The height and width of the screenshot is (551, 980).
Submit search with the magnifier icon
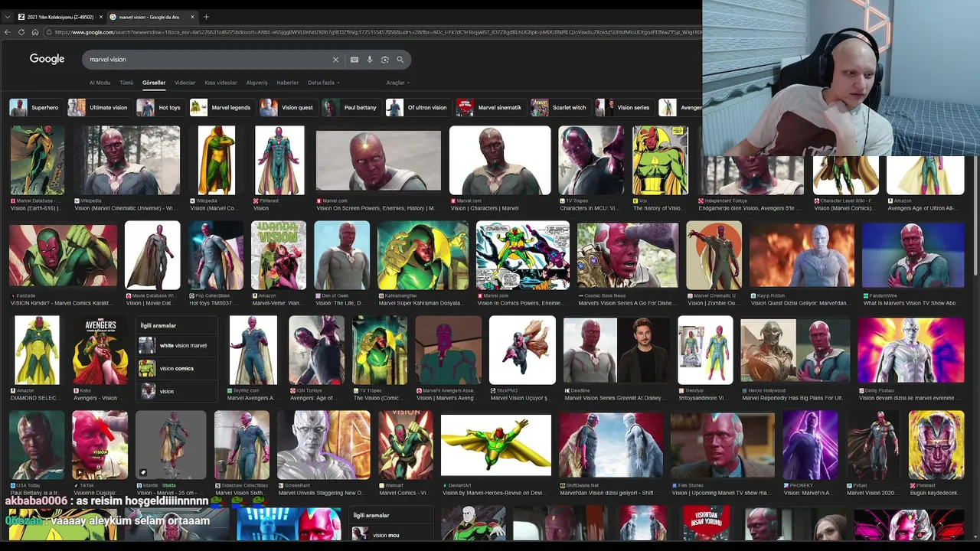(x=400, y=59)
